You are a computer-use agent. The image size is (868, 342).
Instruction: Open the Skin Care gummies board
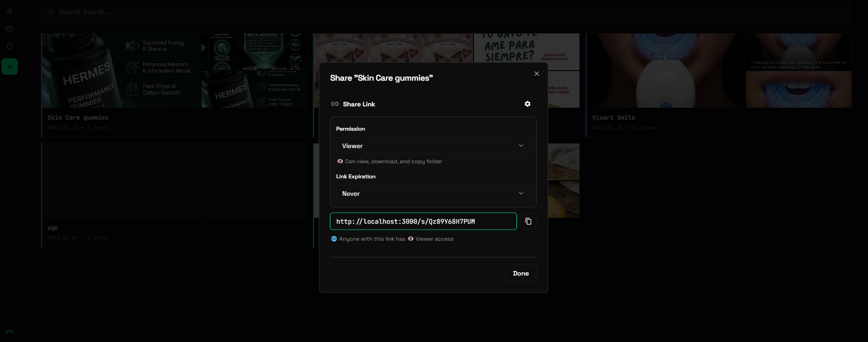[78, 118]
